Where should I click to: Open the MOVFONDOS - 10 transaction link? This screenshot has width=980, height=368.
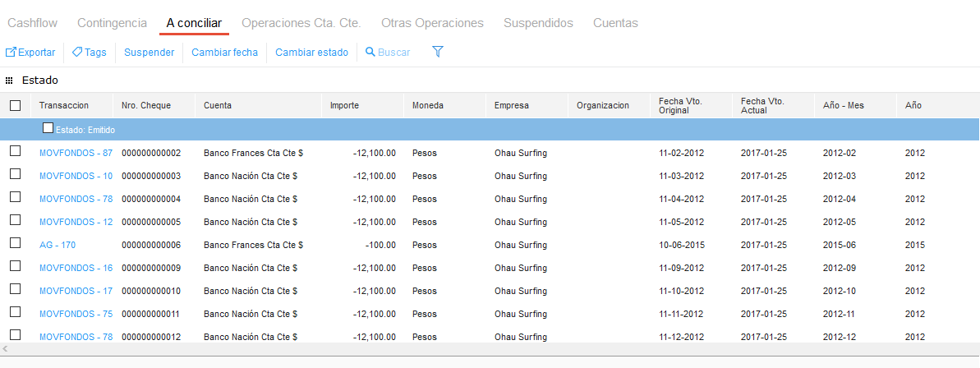pos(76,176)
